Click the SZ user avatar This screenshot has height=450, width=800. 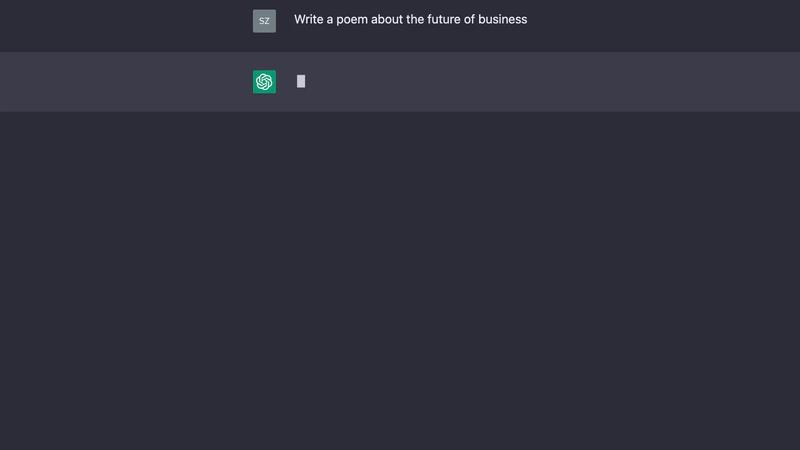point(264,21)
